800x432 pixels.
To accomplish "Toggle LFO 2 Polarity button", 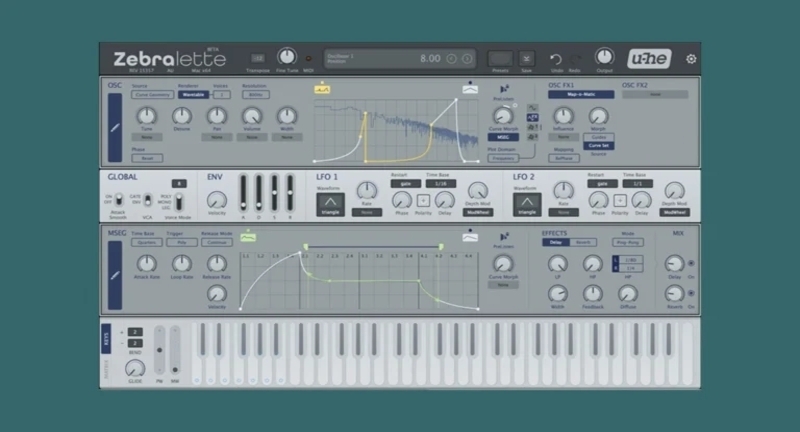I will coord(619,200).
